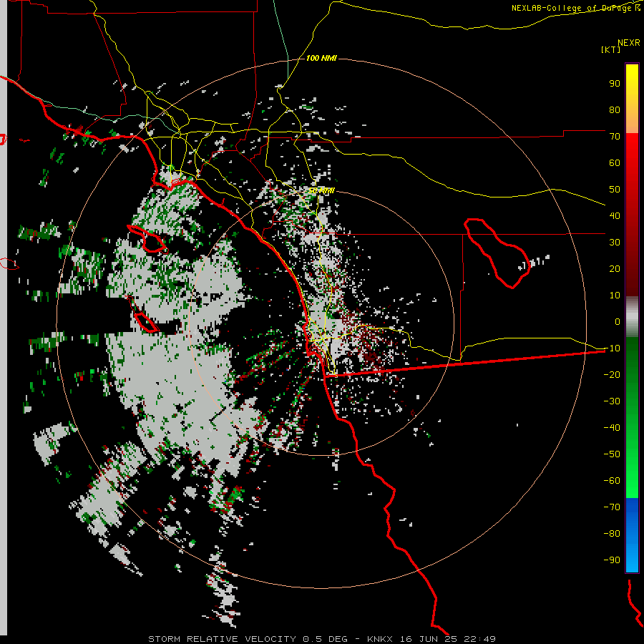Click the 90 value on velocity scale

615,84
